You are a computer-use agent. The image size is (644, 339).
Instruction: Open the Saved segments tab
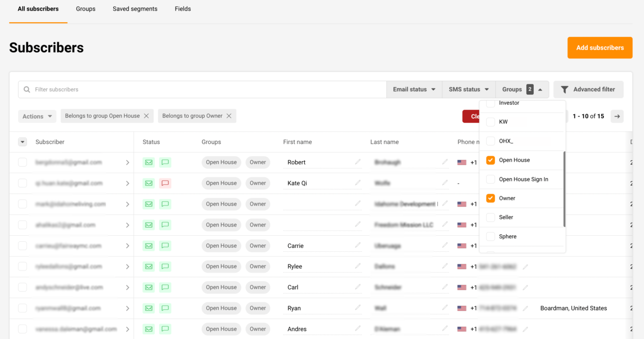135,9
